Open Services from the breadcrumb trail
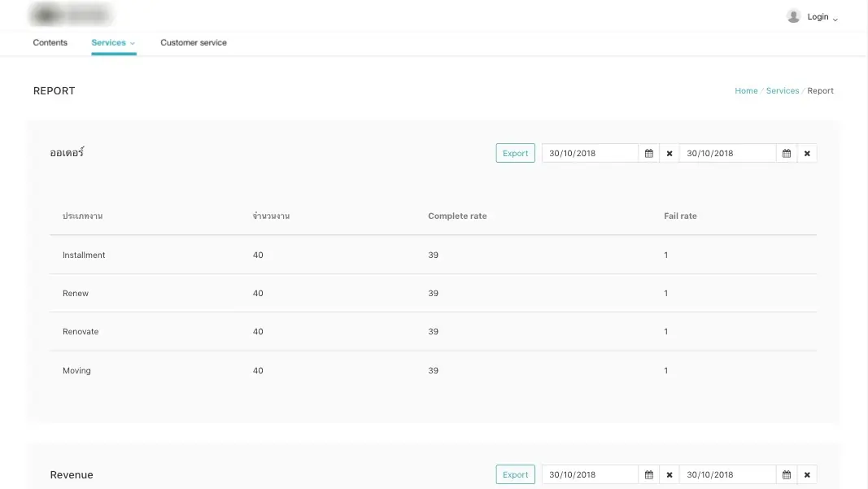This screenshot has width=868, height=489. (782, 90)
